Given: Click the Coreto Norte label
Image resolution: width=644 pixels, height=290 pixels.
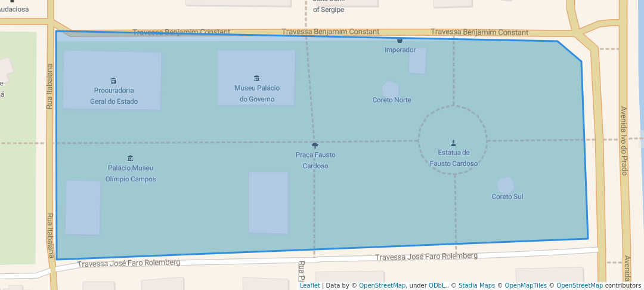Looking at the screenshot, I should point(392,100).
